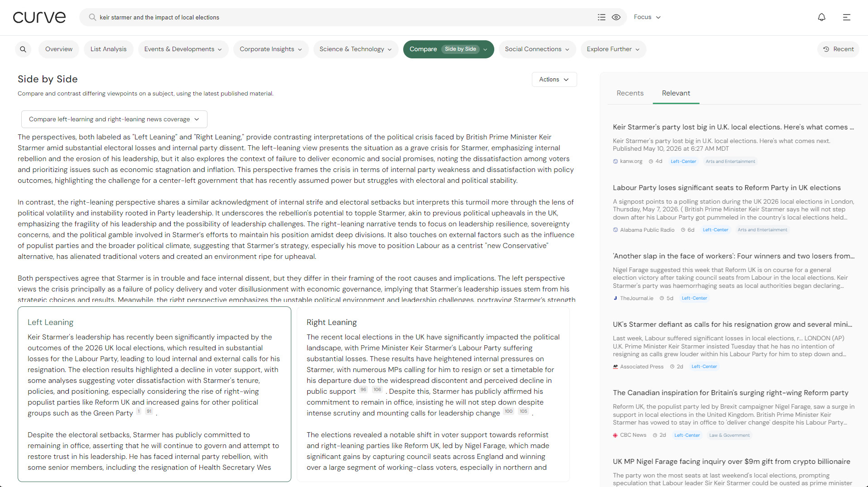Click the Associated Press source icon
Viewport: 868px width, 487px height.
pos(615,367)
